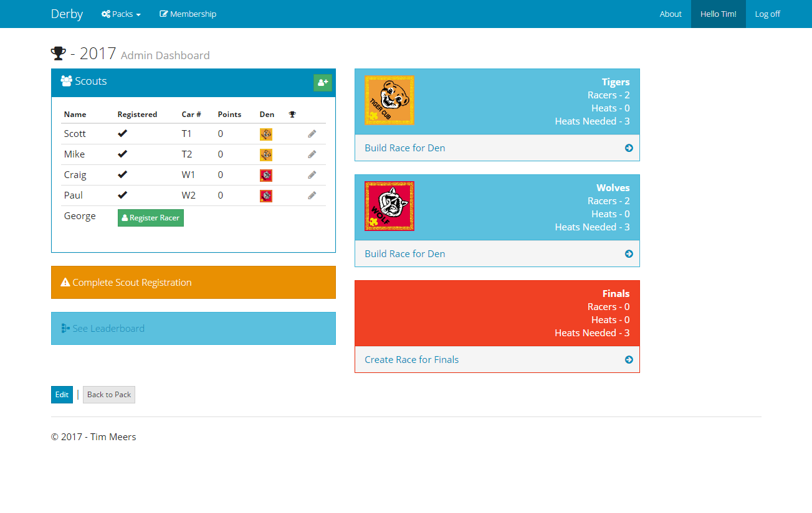Click the circled arrow on Build Race for Tigers

point(629,148)
